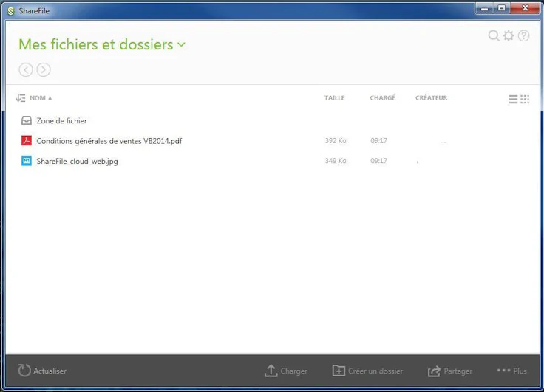Open the Plus more options menu
This screenshot has width=544, height=392.
click(x=511, y=371)
